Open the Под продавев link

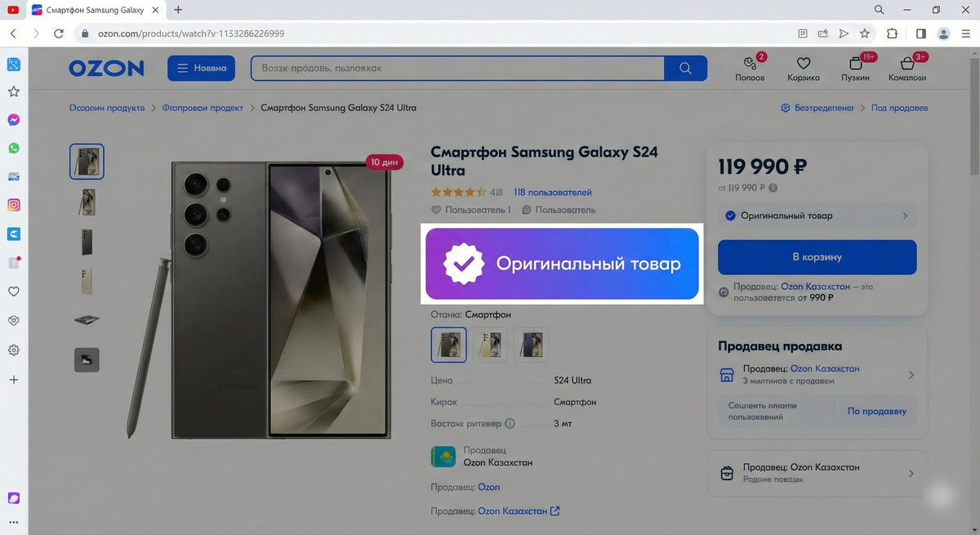tap(899, 108)
